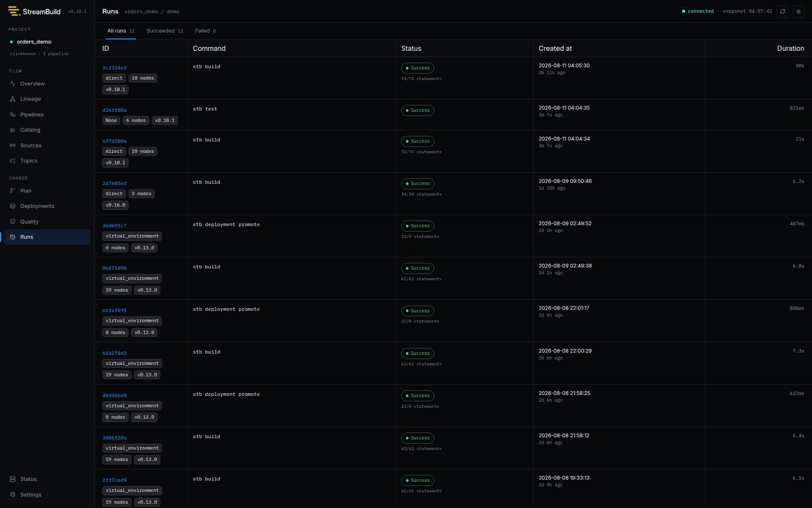Refresh the snapshot with the reload icon
The width and height of the screenshot is (812, 508).
pos(782,11)
